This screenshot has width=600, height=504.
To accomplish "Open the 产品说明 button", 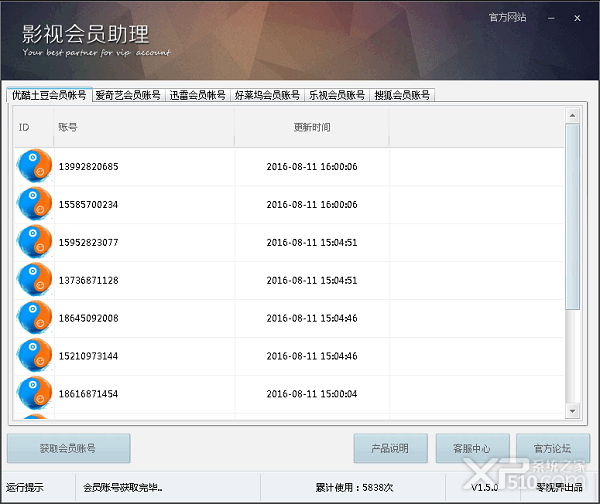I will pos(390,448).
